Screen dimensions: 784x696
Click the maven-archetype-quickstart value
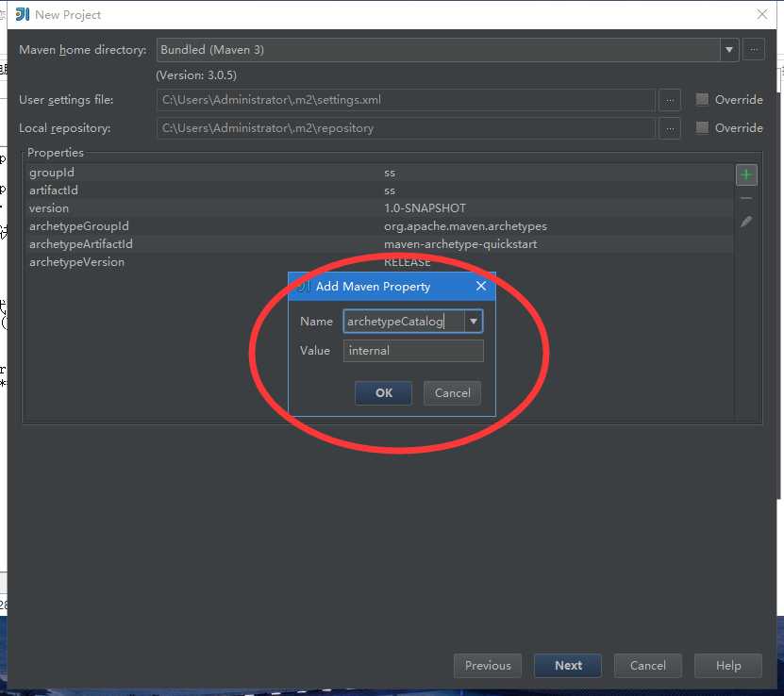(460, 244)
